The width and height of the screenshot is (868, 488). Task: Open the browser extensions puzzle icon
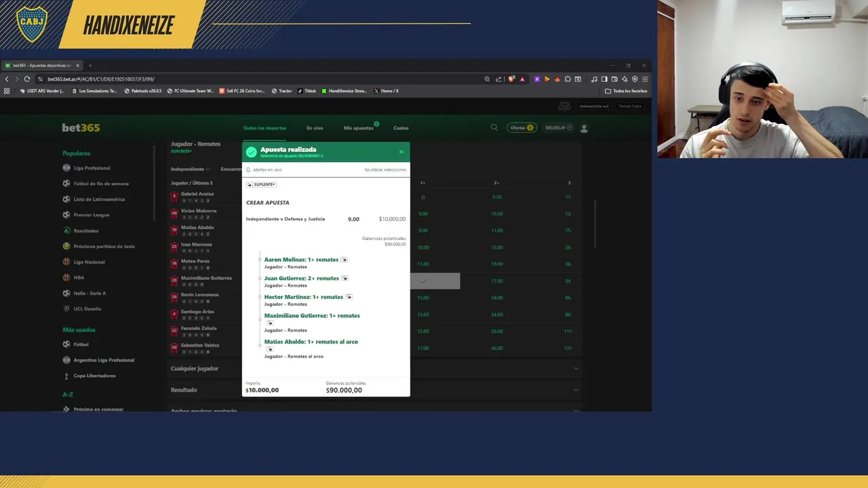(x=568, y=79)
